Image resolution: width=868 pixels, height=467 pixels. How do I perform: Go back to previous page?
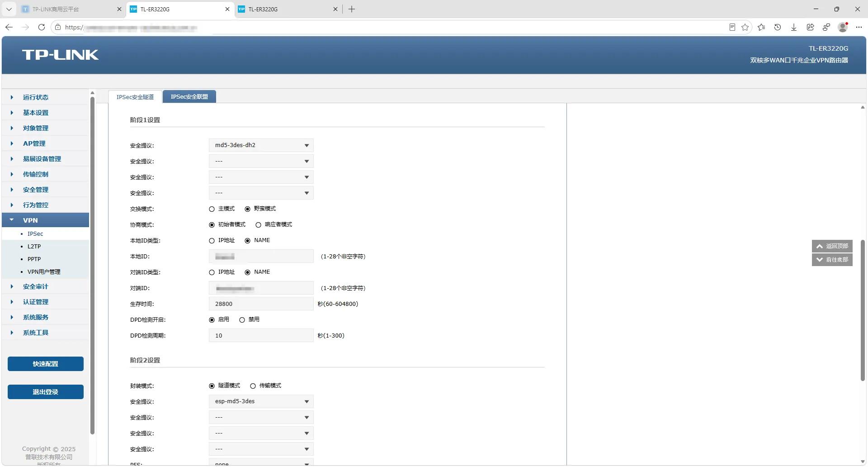9,27
